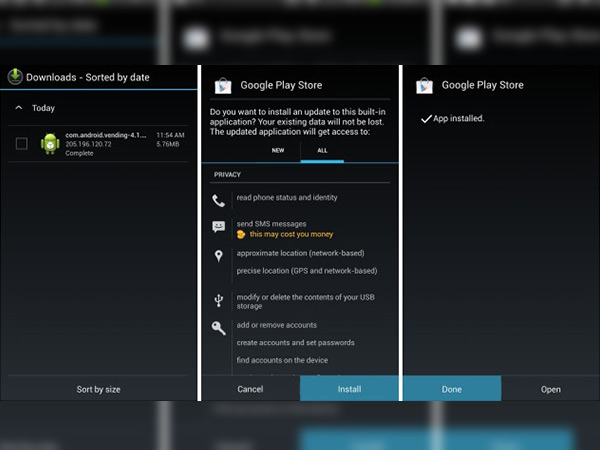Collapse the Today section chevron
Screen dimensions: 600x450
tap(18, 108)
